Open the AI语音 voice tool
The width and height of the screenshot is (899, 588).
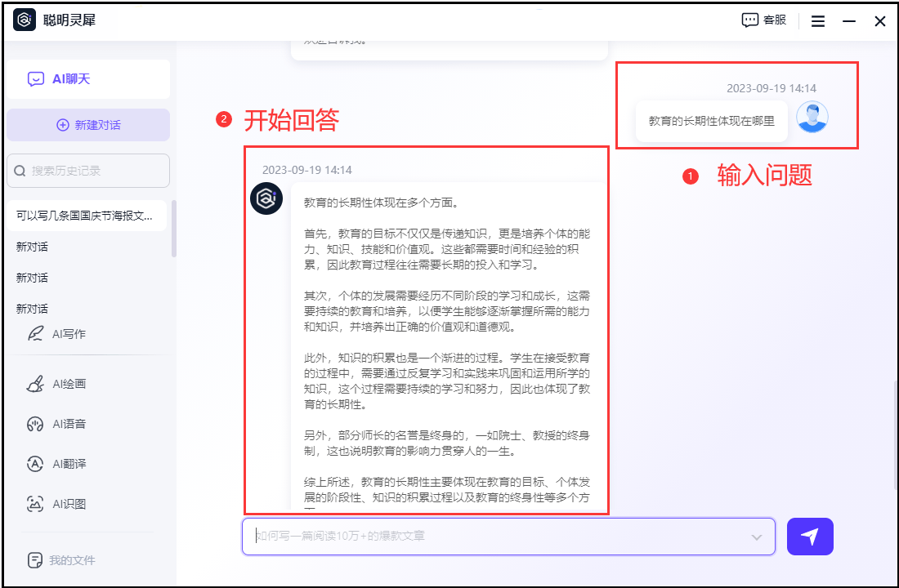69,424
